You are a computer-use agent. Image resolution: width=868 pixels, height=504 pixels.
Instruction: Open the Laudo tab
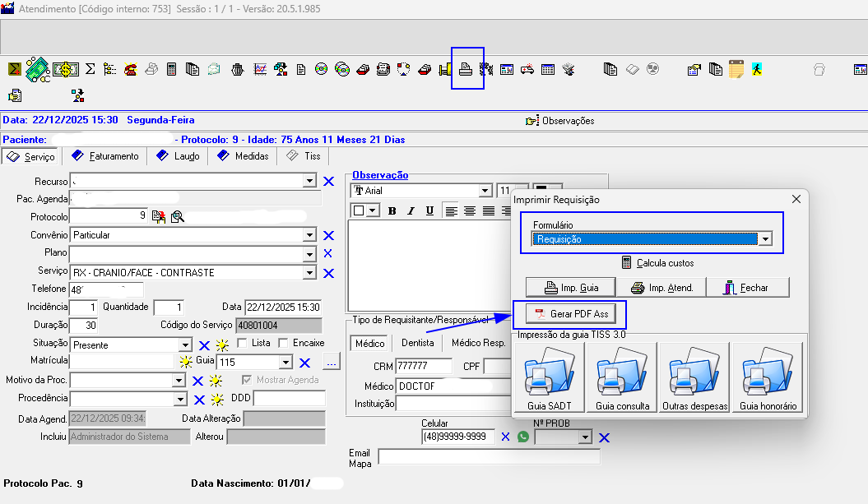178,156
